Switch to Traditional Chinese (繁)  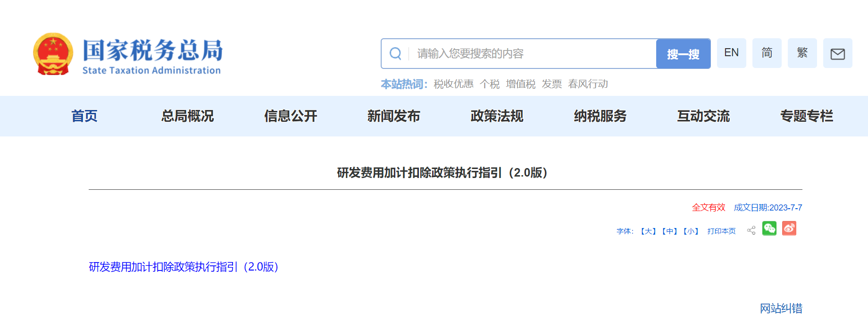(x=802, y=53)
